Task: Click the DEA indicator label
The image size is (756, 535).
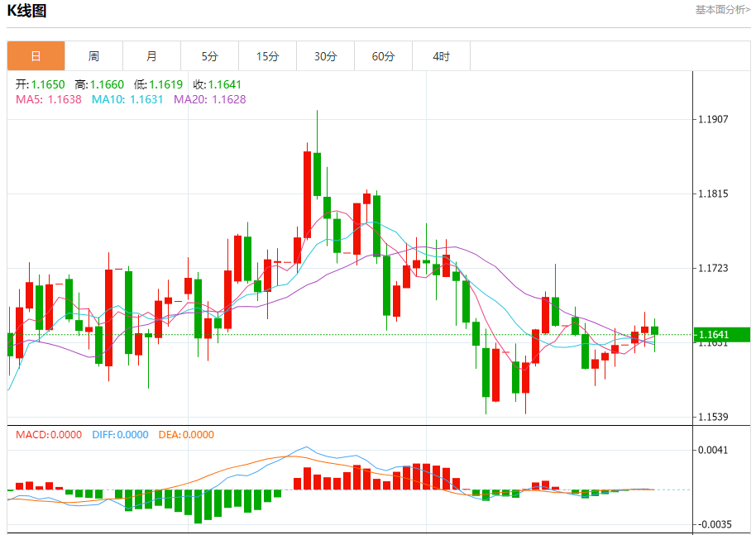Action: tap(185, 435)
